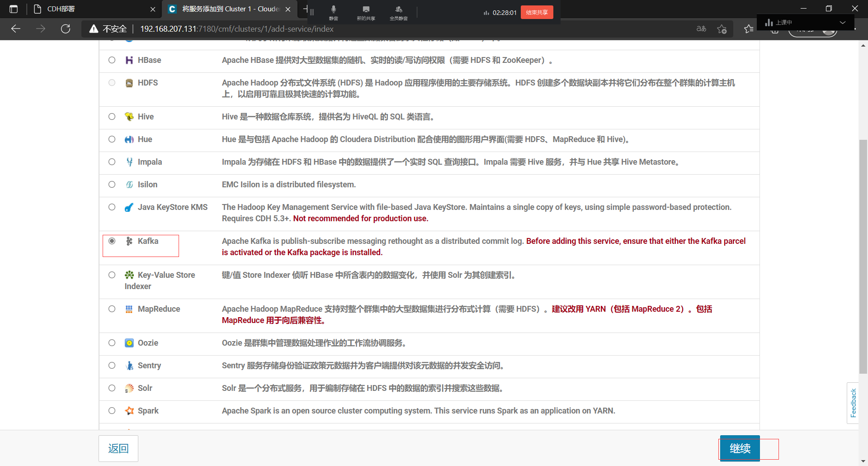The image size is (868, 466).
Task: Click the scrollbar up arrow
Action: [x=863, y=45]
